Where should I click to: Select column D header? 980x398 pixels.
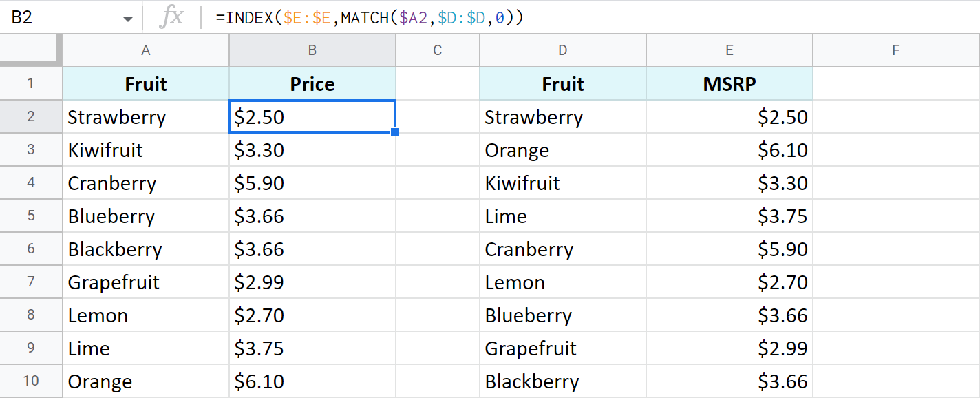563,50
